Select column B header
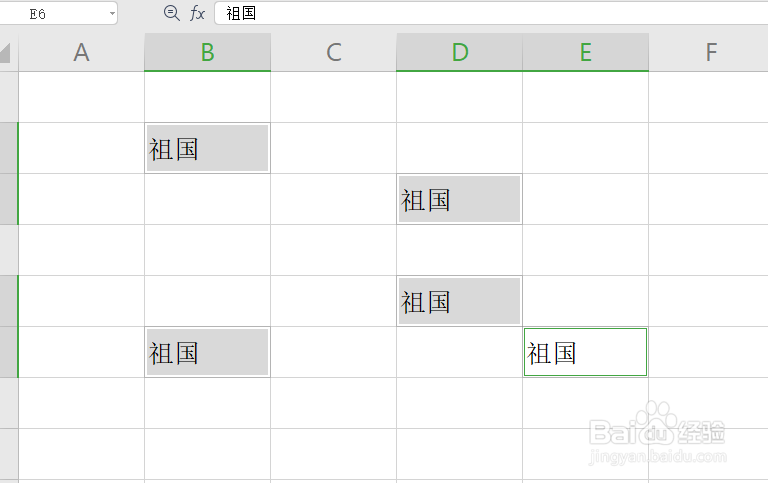768x483 pixels. point(207,52)
